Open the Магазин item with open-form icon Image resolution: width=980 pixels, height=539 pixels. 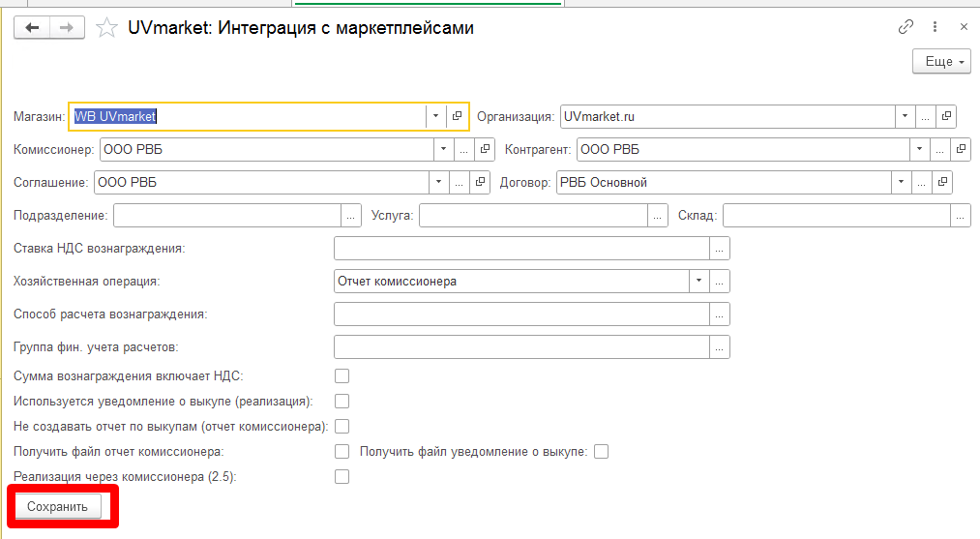(x=457, y=116)
